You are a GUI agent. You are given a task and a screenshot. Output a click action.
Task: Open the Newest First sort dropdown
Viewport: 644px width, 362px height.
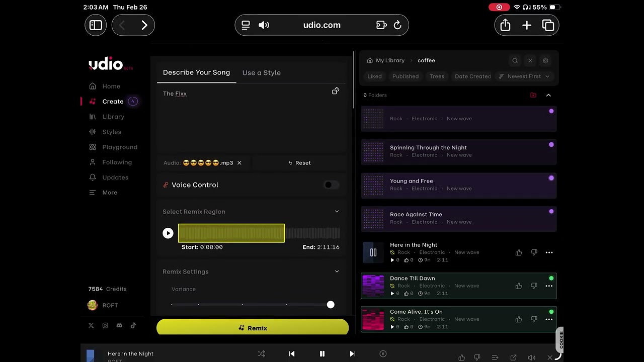524,76
